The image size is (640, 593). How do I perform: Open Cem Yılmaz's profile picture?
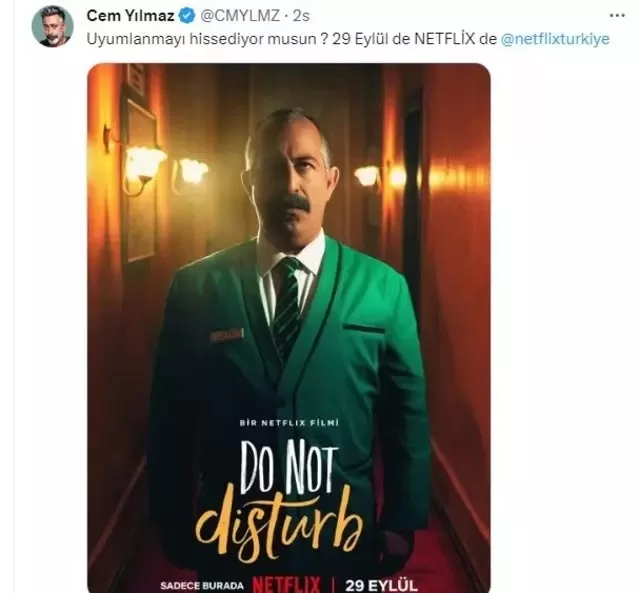(53, 27)
